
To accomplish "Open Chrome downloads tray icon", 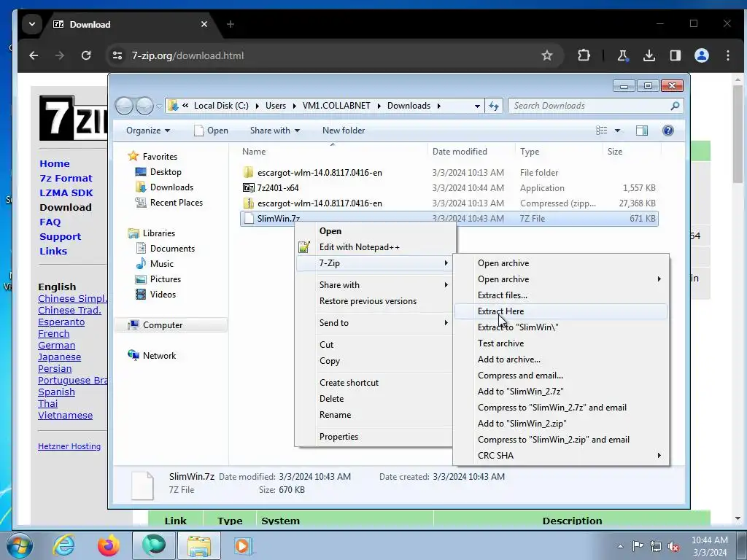I will (x=649, y=55).
